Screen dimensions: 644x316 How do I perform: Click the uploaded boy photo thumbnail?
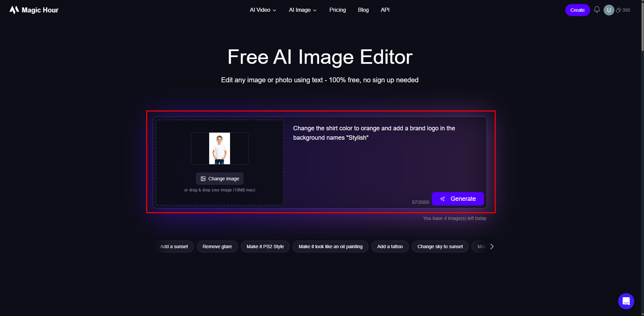click(x=220, y=148)
